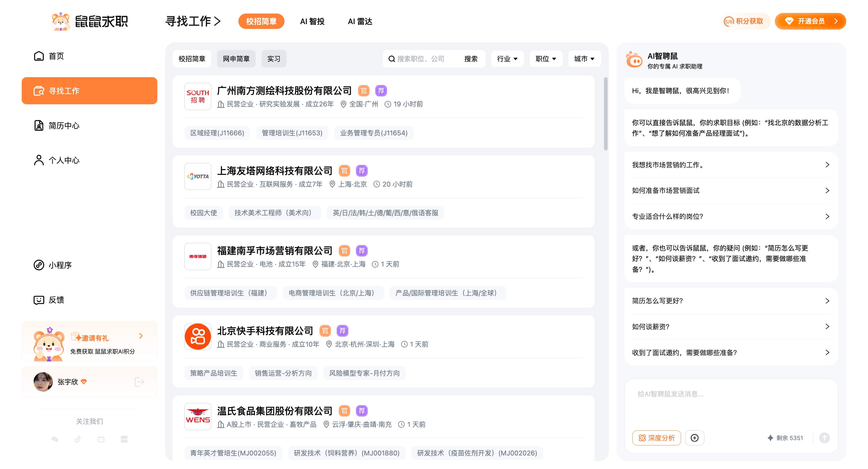Select the 策略产品培训生 job tag
This screenshot has height=469, width=868.
(x=214, y=373)
